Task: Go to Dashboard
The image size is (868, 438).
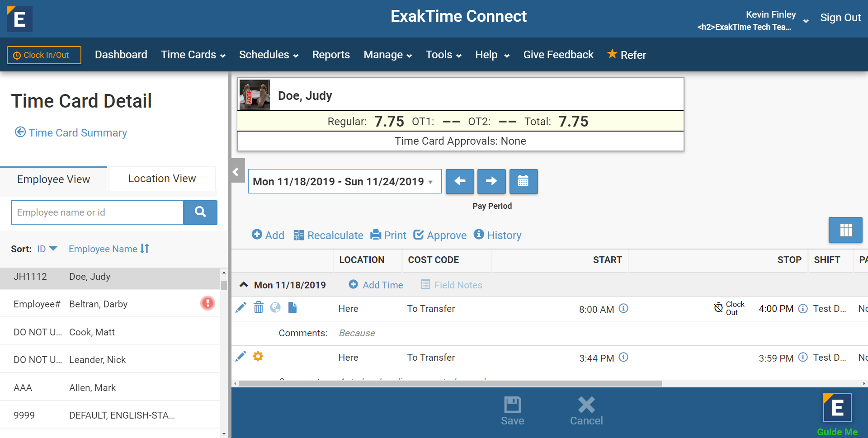Action: tap(121, 55)
